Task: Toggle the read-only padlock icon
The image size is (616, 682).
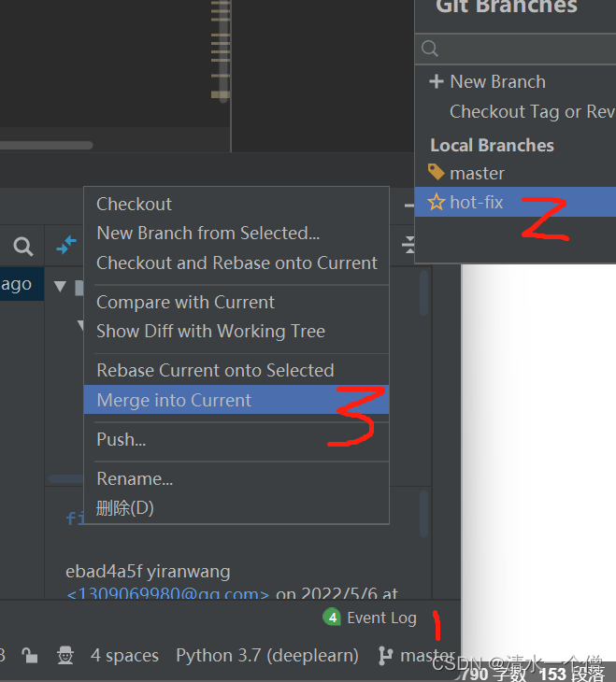Action: [x=30, y=656]
